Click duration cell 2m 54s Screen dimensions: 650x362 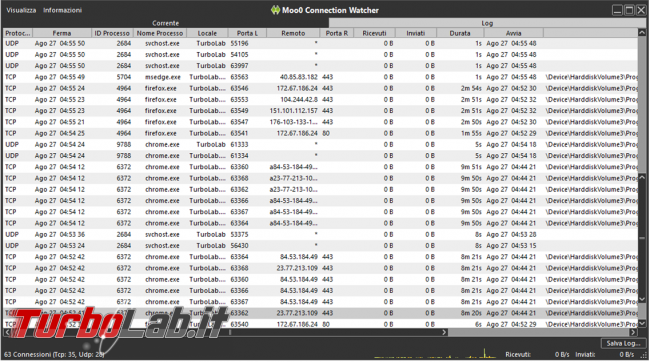click(x=471, y=88)
